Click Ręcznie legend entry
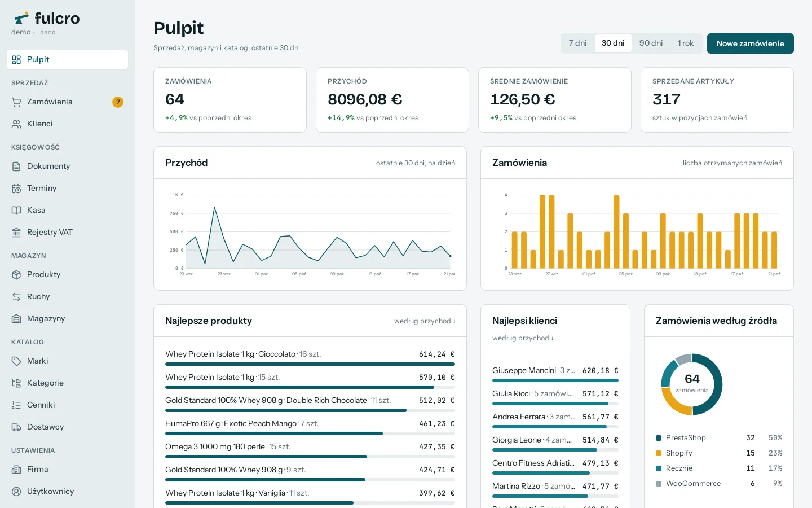The image size is (812, 508). [x=719, y=468]
